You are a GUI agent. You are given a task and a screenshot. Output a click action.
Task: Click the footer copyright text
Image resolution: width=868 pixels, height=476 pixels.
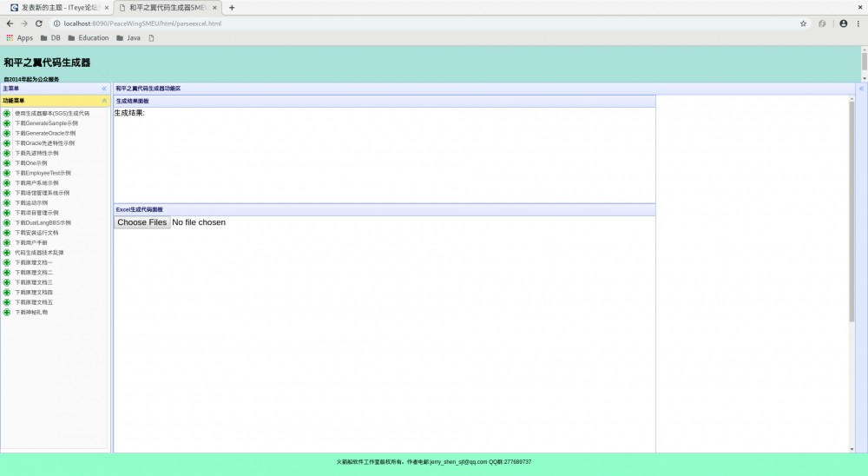click(434, 461)
